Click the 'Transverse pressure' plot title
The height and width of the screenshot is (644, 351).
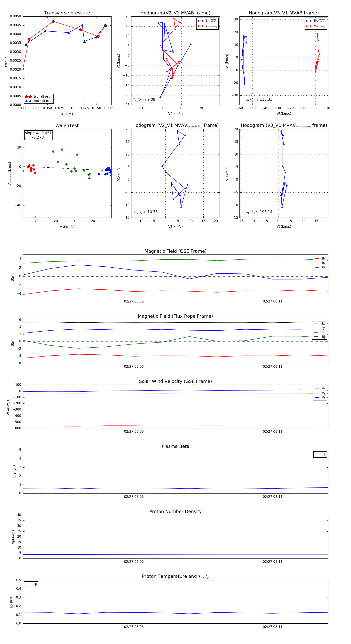tap(67, 13)
